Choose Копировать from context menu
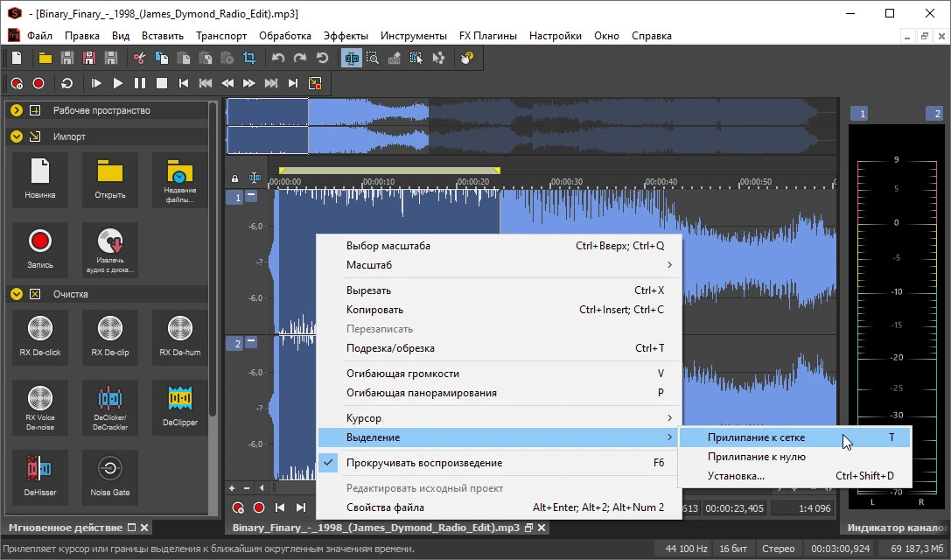Image resolution: width=951 pixels, height=560 pixels. 500,310
